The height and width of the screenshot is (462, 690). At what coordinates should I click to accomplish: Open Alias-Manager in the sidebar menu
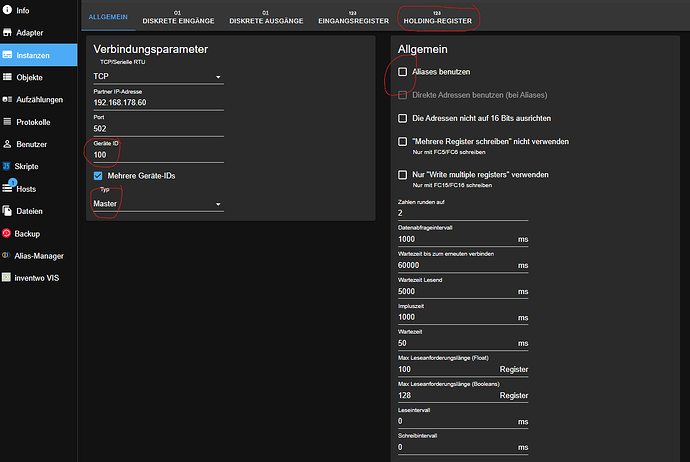coord(39,256)
